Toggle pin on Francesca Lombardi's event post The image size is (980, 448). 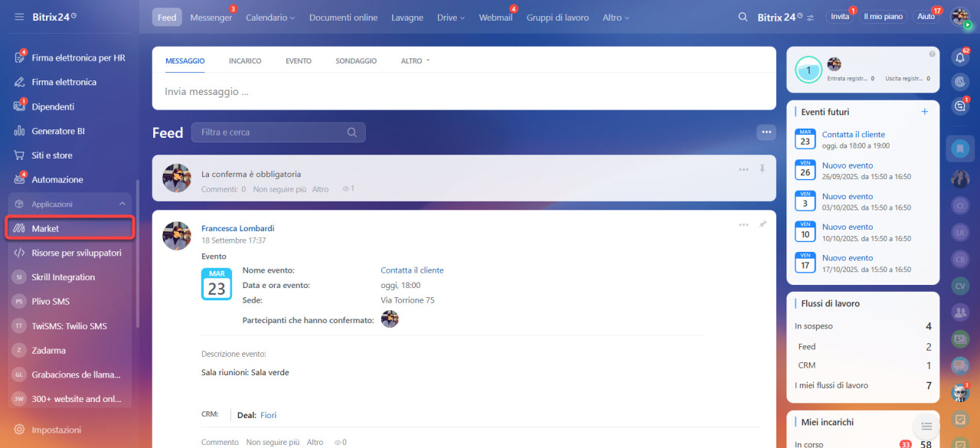tap(762, 224)
